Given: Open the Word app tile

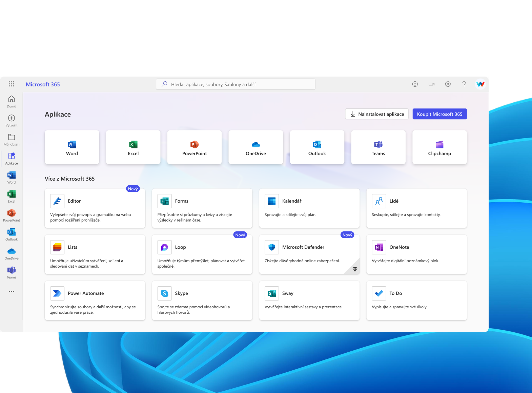Looking at the screenshot, I should 72,147.
